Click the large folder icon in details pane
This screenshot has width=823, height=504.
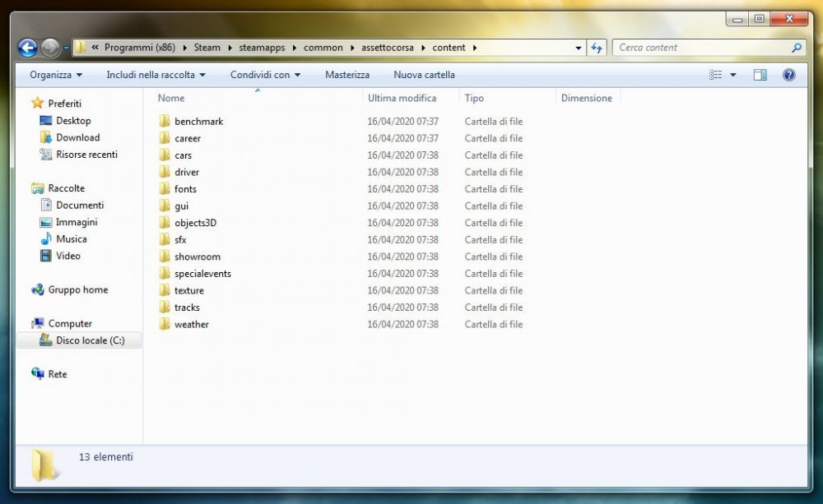tap(44, 465)
